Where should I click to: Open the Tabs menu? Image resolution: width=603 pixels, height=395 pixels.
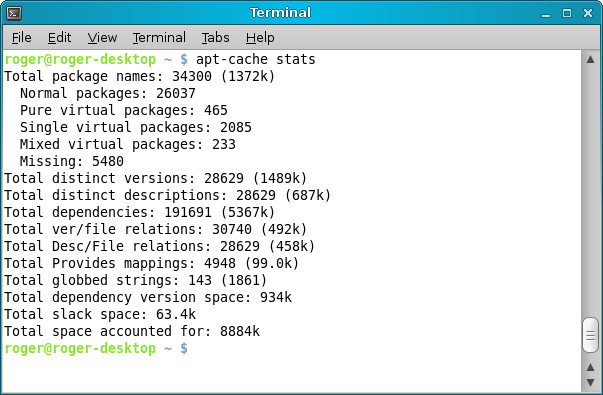click(215, 38)
